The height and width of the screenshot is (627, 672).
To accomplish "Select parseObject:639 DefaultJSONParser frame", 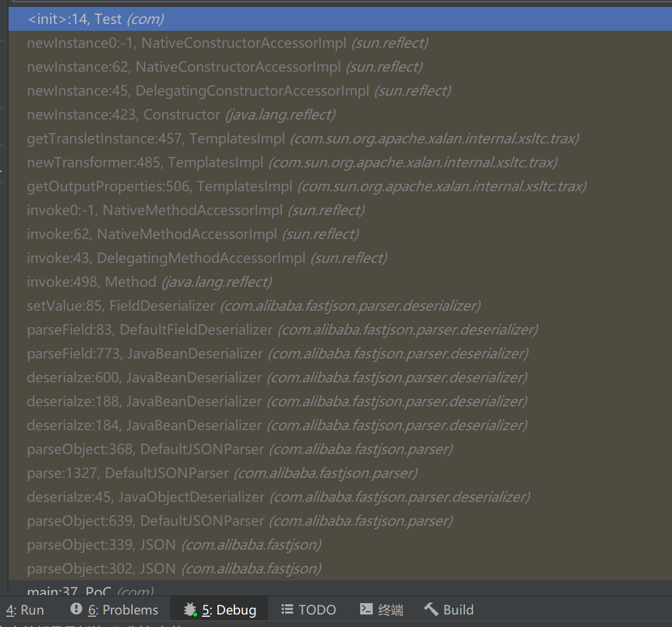I will 340,521.
